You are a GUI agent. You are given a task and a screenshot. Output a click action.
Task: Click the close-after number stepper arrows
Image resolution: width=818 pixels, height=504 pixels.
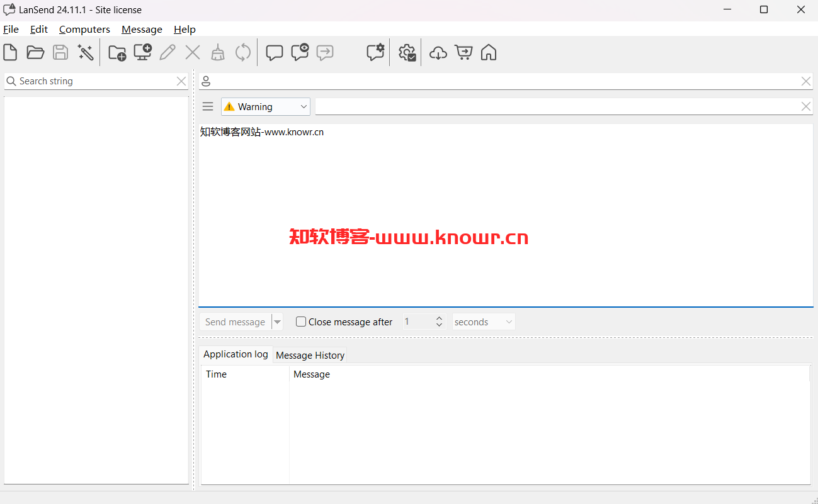tap(440, 322)
